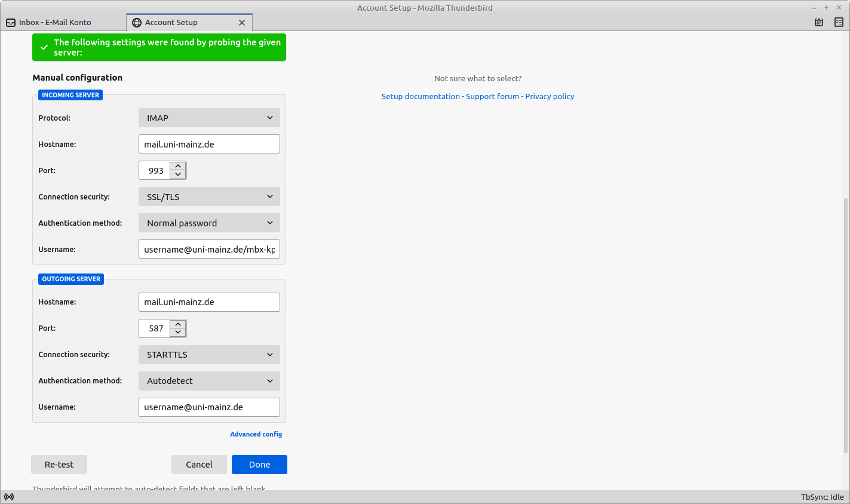Open the Privacy policy link
The image size is (850, 504).
tap(550, 96)
